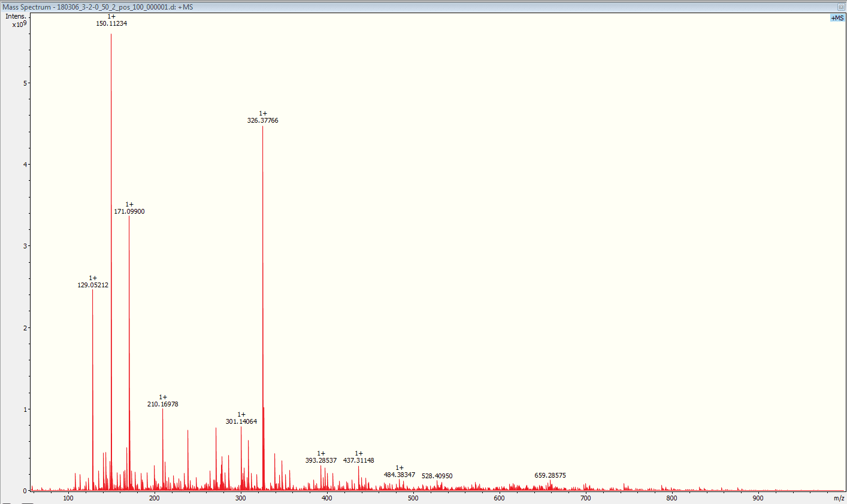Select the 150.11234 peak label
This screenshot has height=504, width=847.
[x=111, y=23]
